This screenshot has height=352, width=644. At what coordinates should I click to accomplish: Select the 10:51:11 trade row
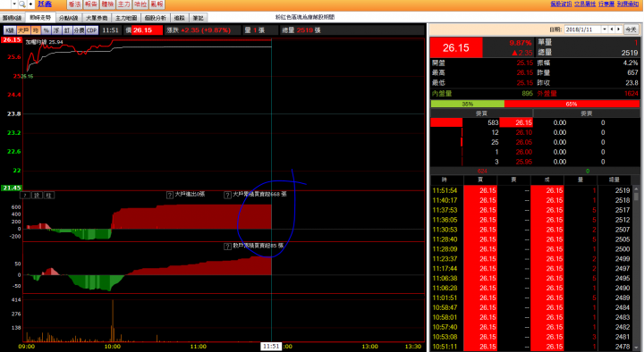click(531, 347)
